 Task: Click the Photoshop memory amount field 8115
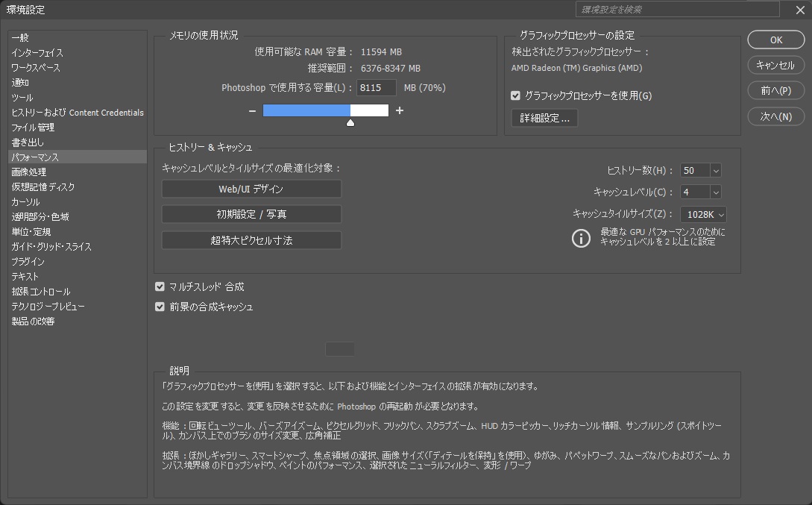pyautogui.click(x=377, y=87)
